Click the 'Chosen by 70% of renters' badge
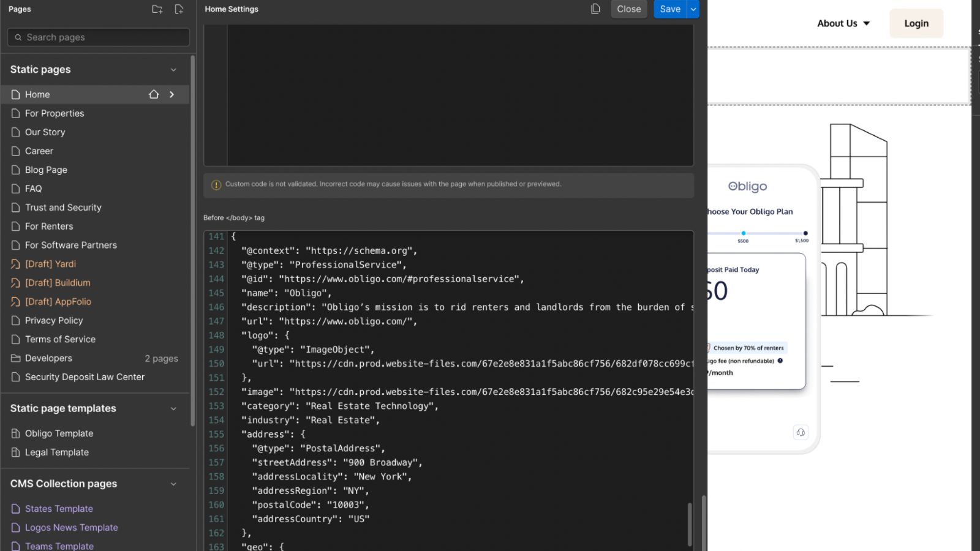Image resolution: width=980 pixels, height=551 pixels. pyautogui.click(x=747, y=348)
